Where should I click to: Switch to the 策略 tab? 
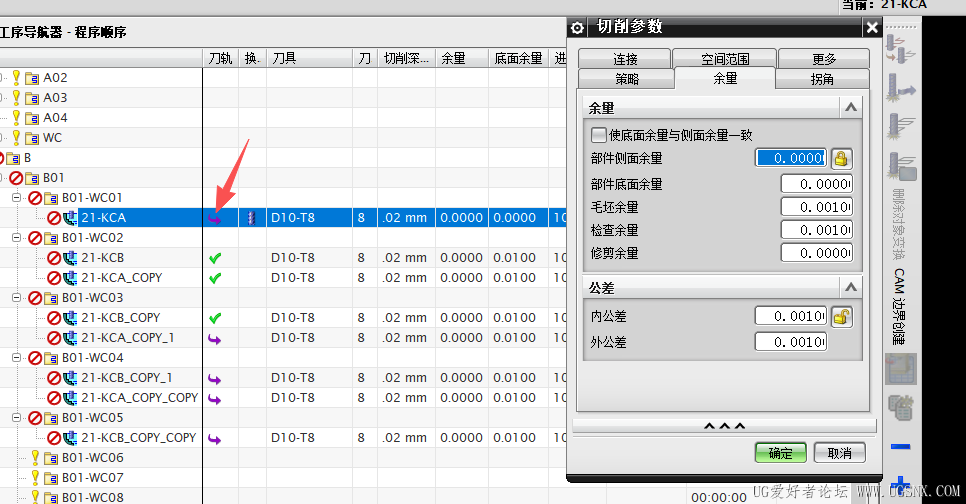click(x=627, y=79)
